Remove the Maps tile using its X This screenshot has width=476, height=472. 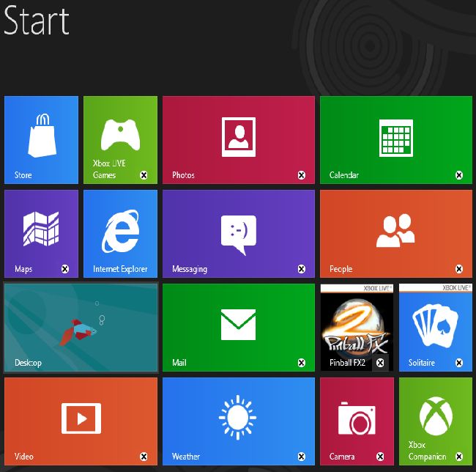(x=65, y=269)
